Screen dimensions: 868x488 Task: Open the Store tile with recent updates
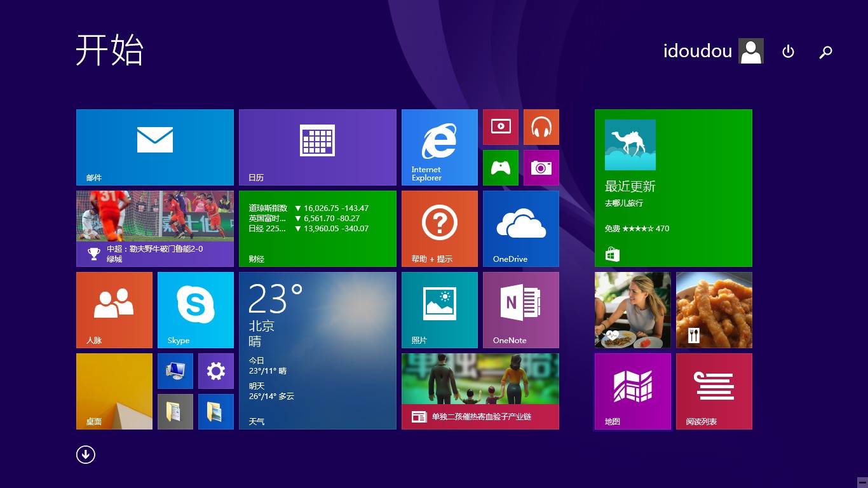point(673,188)
